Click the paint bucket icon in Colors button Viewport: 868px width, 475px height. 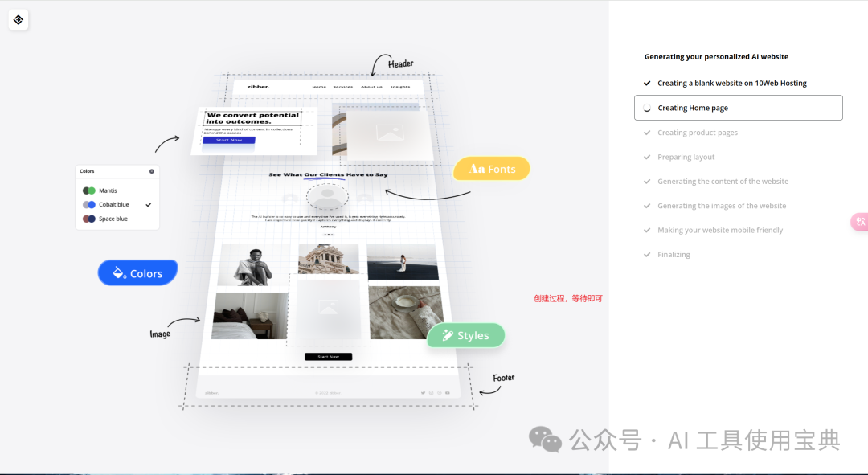120,272
